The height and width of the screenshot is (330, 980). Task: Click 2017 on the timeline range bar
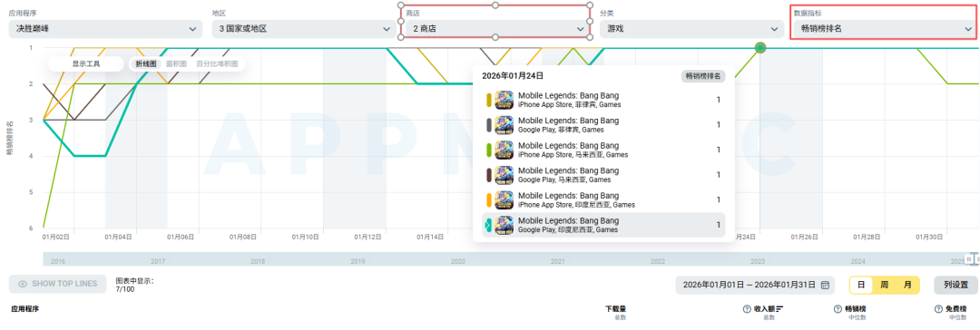[x=158, y=261]
